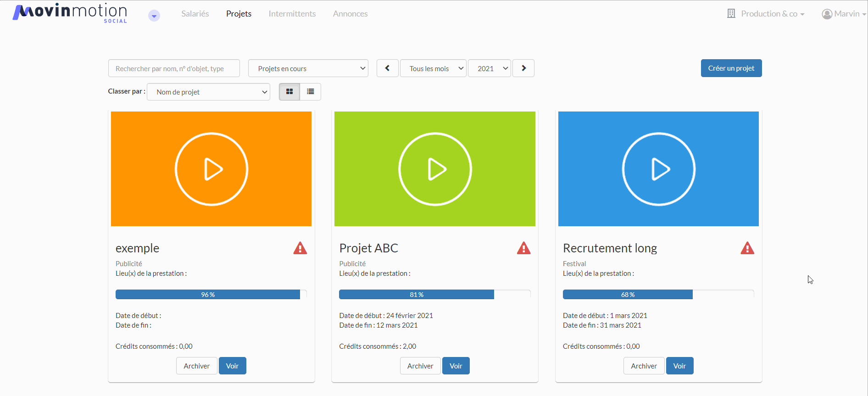Open the round dropdown arrow beside logo

pyautogui.click(x=154, y=16)
